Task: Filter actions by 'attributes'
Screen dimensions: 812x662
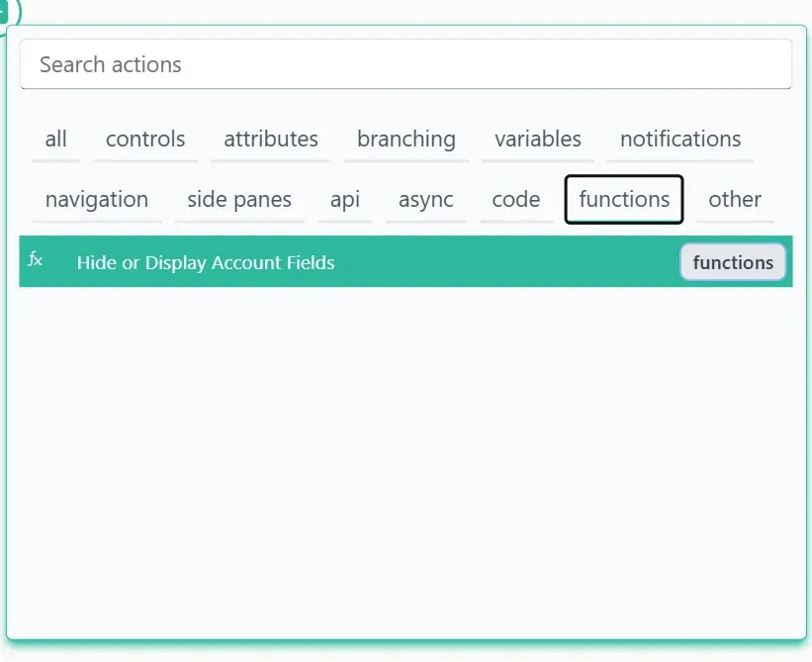Action: click(x=270, y=139)
